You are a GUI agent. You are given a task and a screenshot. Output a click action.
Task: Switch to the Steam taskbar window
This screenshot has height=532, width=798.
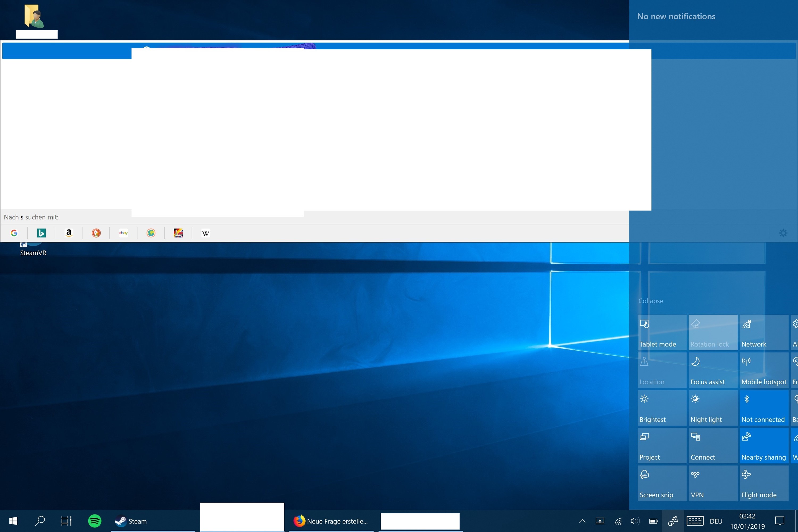[x=153, y=521]
